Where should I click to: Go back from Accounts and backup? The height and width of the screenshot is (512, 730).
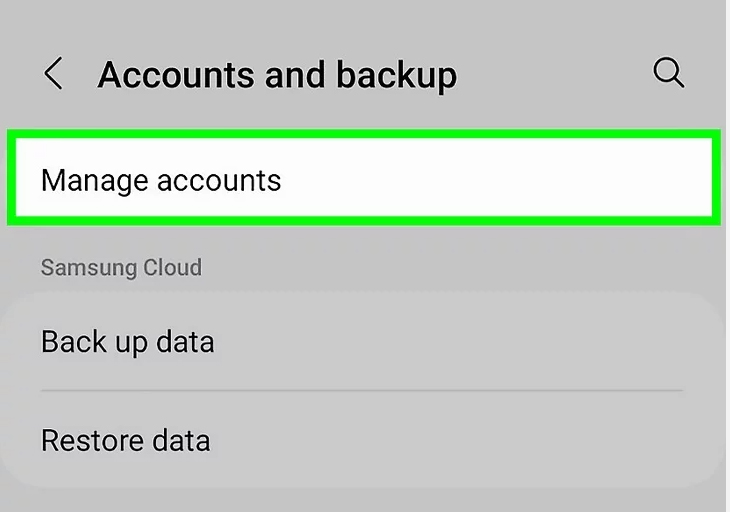pyautogui.click(x=54, y=73)
